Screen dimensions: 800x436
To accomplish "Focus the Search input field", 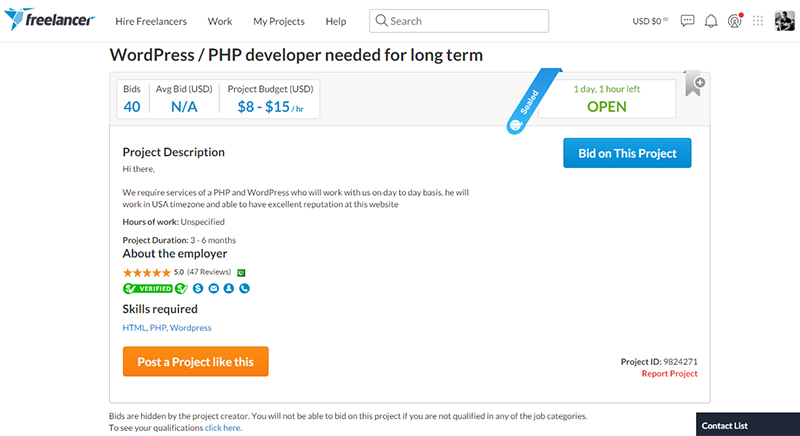I will click(x=463, y=21).
